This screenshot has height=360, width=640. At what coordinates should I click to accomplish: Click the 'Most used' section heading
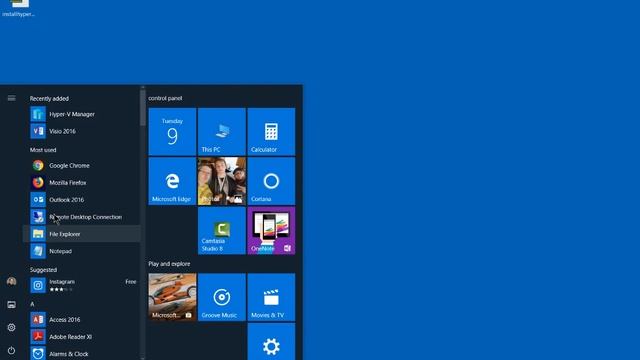(x=43, y=150)
